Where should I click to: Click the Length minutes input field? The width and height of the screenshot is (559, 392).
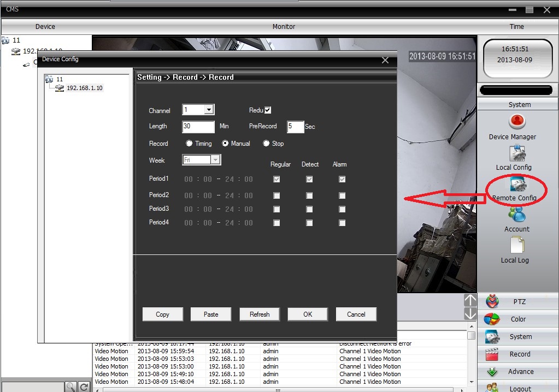click(x=198, y=127)
